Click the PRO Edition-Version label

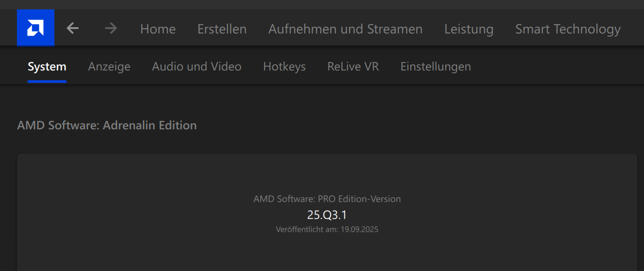[x=327, y=199]
